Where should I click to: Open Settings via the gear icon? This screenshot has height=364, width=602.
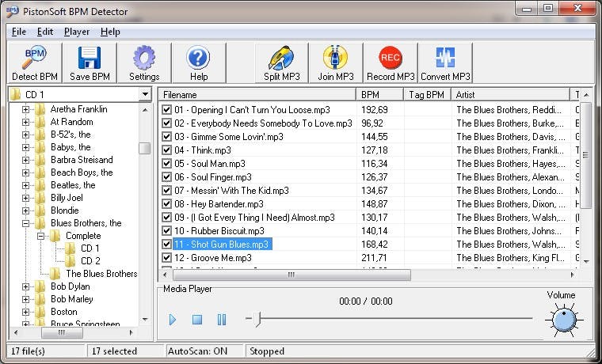coord(144,63)
